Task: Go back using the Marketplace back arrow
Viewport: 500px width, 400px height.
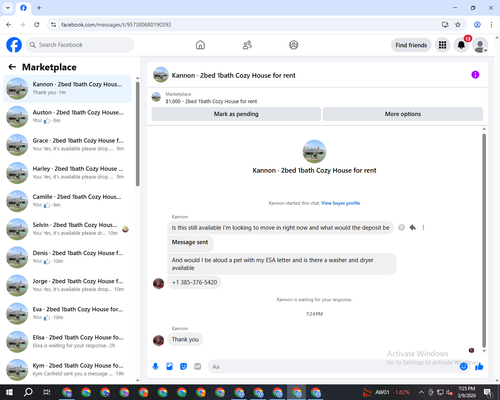Action: pyautogui.click(x=12, y=67)
